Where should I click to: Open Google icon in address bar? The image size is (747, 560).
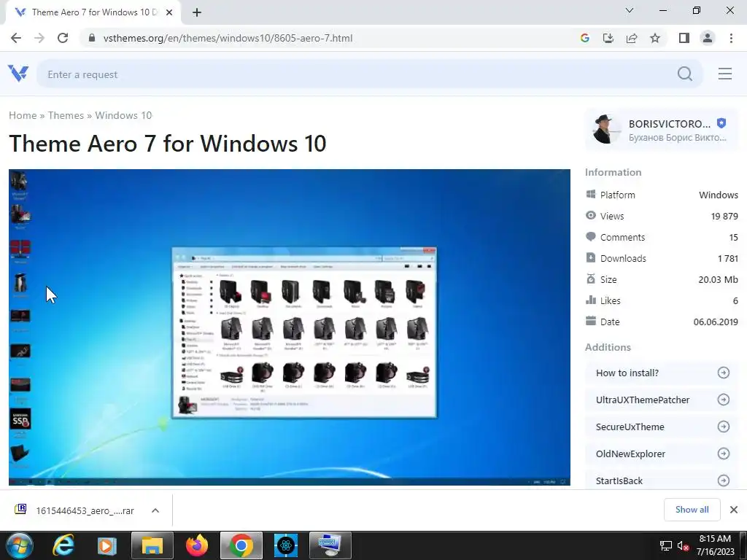[584, 38]
